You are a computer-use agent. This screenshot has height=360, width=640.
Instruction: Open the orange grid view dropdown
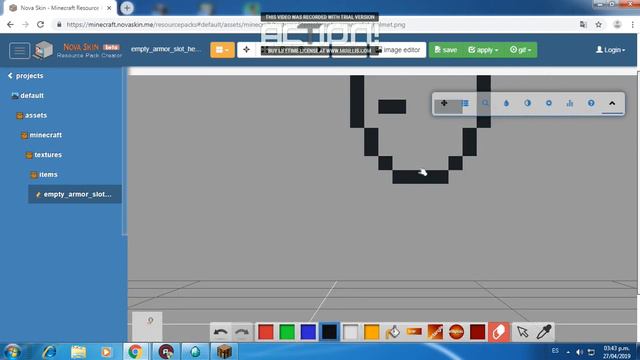222,50
